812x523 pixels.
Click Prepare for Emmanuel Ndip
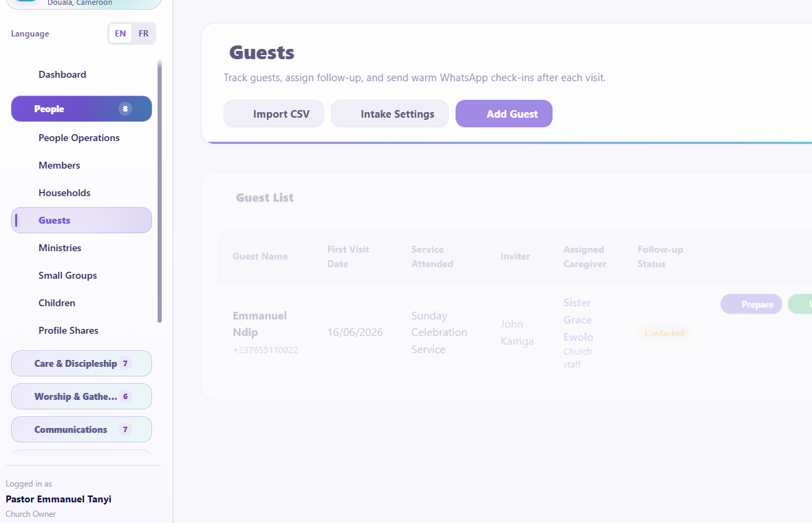(x=751, y=304)
